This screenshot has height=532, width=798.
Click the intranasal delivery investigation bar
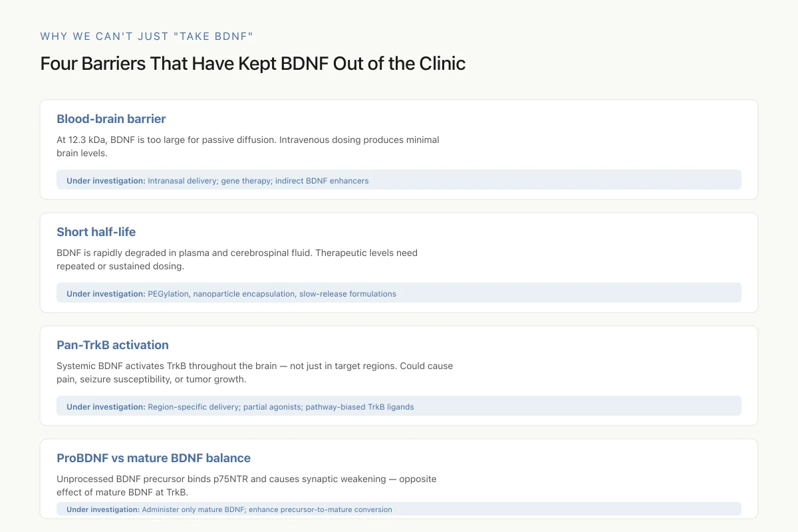[399, 180]
